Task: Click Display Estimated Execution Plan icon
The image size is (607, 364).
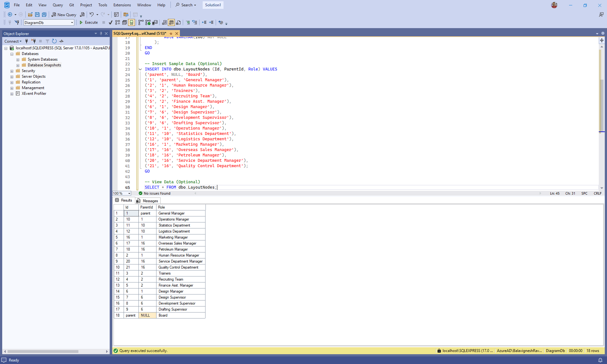Action: (x=118, y=22)
